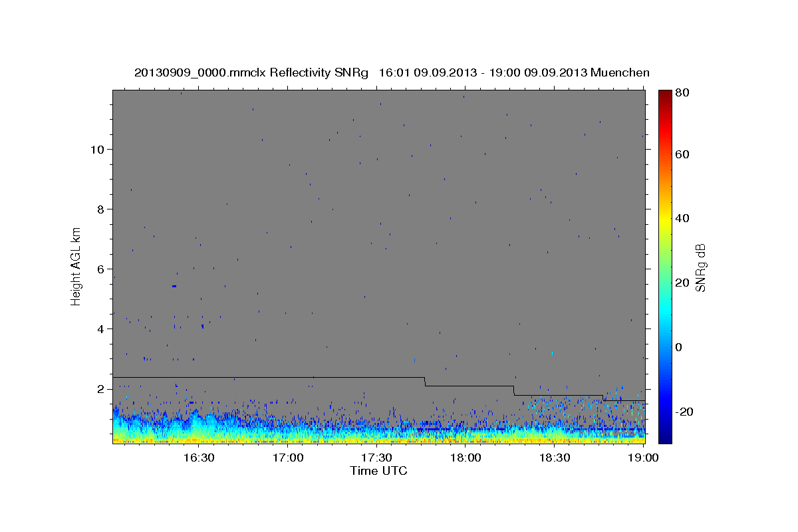This screenshot has width=798, height=532.
Task: Click the yellow region of the colorbar
Action: coord(665,219)
